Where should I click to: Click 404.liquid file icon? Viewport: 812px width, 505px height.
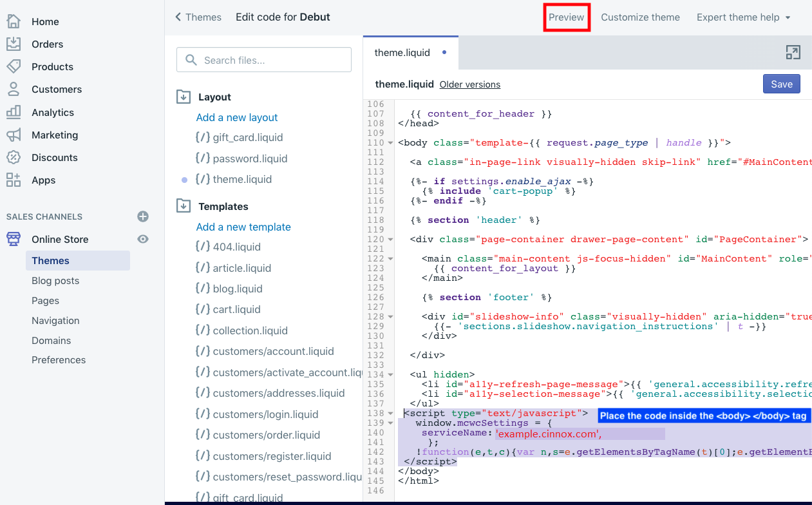[202, 247]
